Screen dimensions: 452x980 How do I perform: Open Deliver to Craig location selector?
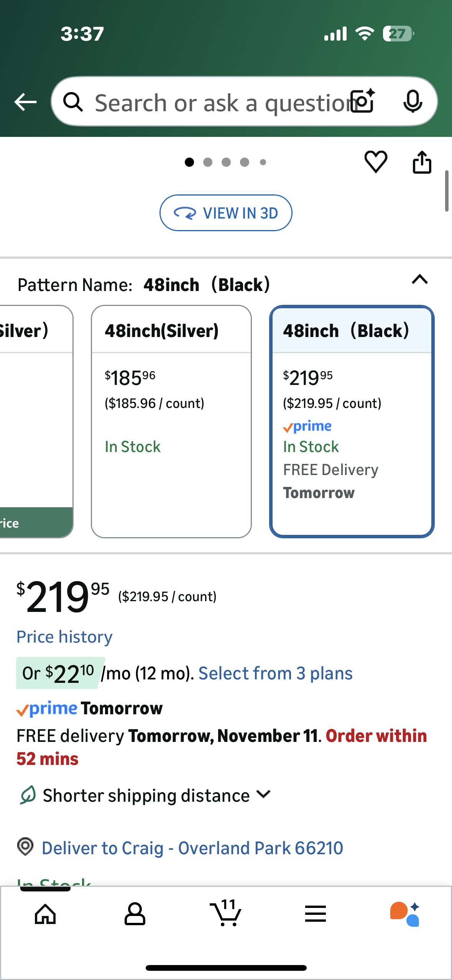coord(192,848)
